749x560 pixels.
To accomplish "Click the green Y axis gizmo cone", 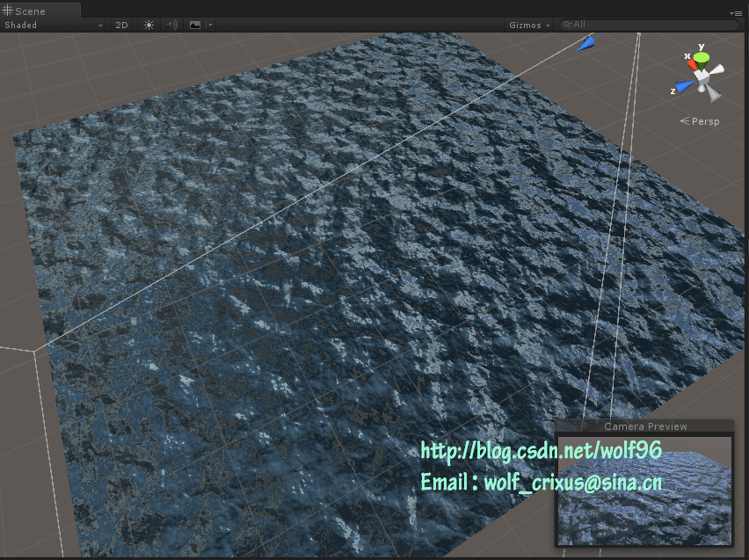I will pyautogui.click(x=701, y=58).
